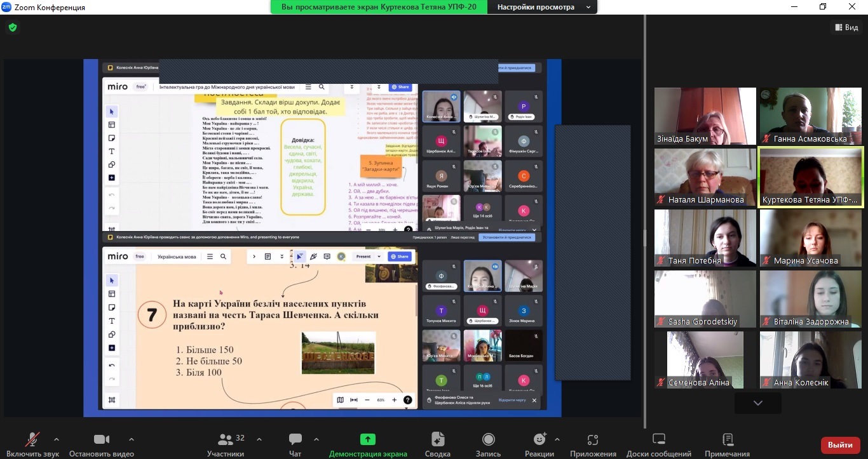Image resolution: width=868 pixels, height=459 pixels.
Task: Open help question mark in lower Miro
Action: pyautogui.click(x=408, y=400)
